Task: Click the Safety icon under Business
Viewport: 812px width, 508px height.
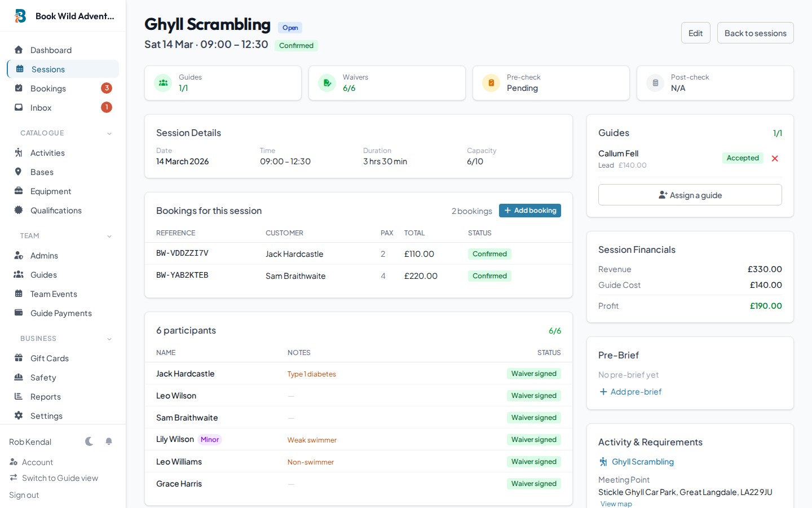Action: (19, 377)
